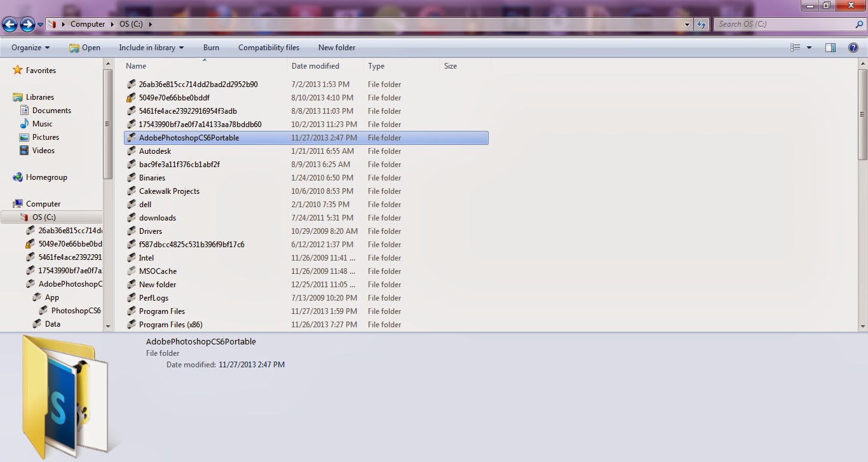Select the App folder in navigation tree
This screenshot has height=462, width=868.
coord(51,297)
